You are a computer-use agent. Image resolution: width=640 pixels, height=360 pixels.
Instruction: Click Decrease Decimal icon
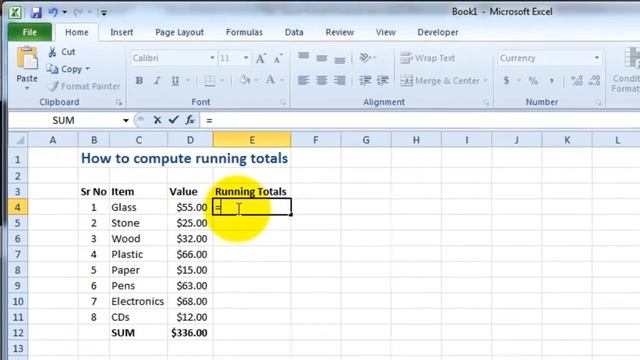pyautogui.click(x=595, y=81)
